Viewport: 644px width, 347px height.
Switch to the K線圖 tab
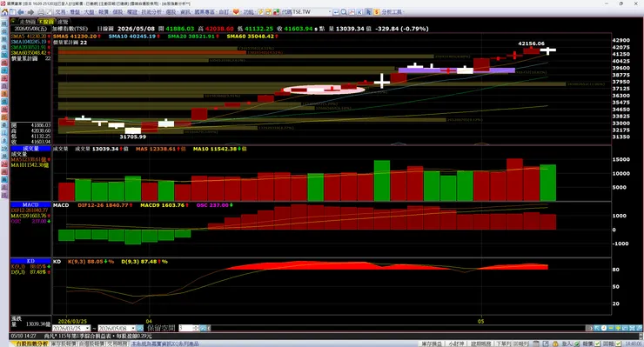pos(46,22)
